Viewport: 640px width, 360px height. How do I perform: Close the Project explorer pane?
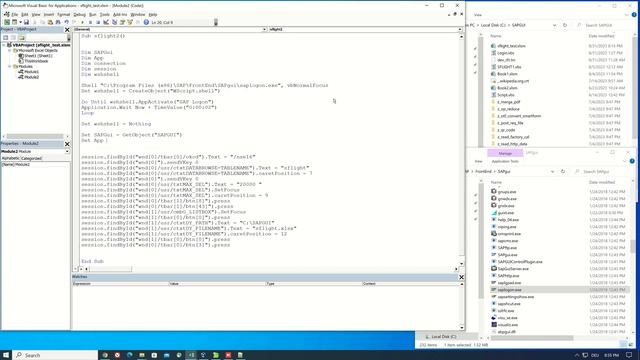(67, 30)
